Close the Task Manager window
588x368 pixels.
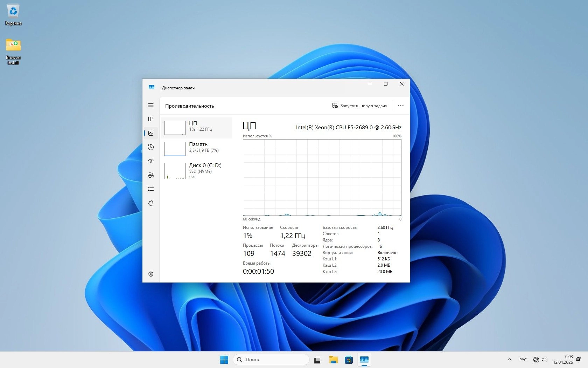402,84
